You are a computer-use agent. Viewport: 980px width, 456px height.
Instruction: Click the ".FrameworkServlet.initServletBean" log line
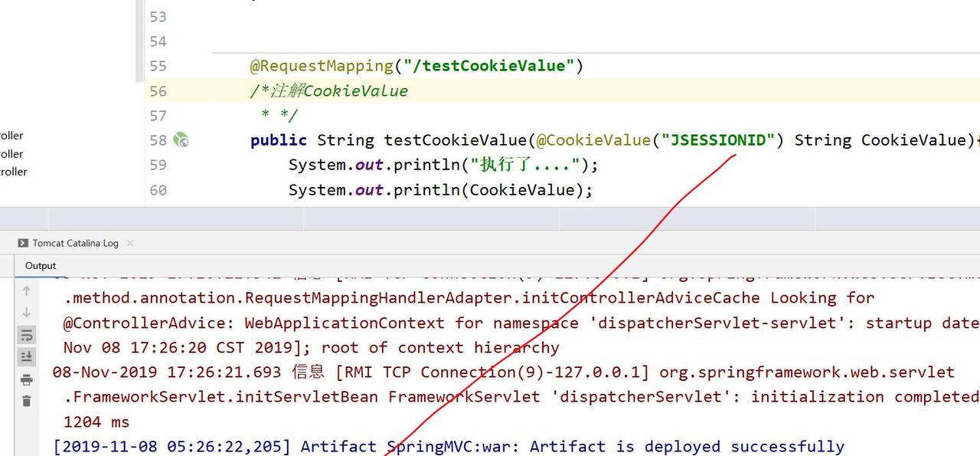click(x=521, y=397)
